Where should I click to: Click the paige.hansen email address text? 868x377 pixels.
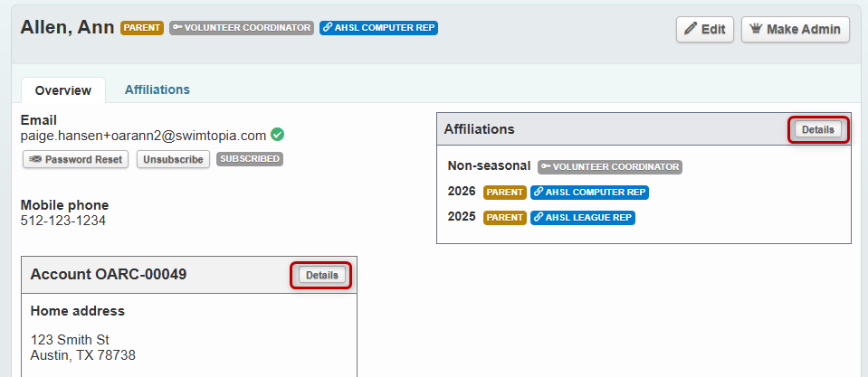[x=143, y=136]
